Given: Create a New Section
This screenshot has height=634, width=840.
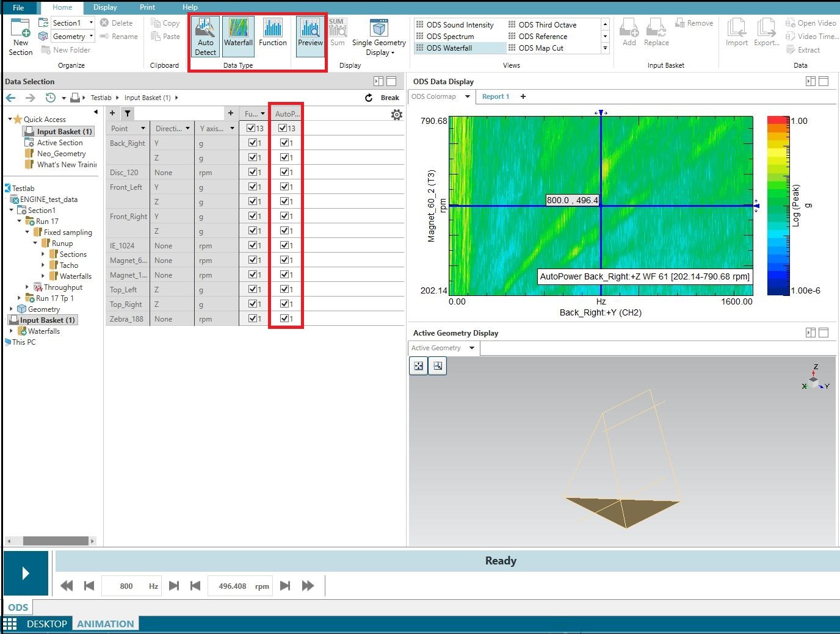Looking at the screenshot, I should [x=21, y=37].
